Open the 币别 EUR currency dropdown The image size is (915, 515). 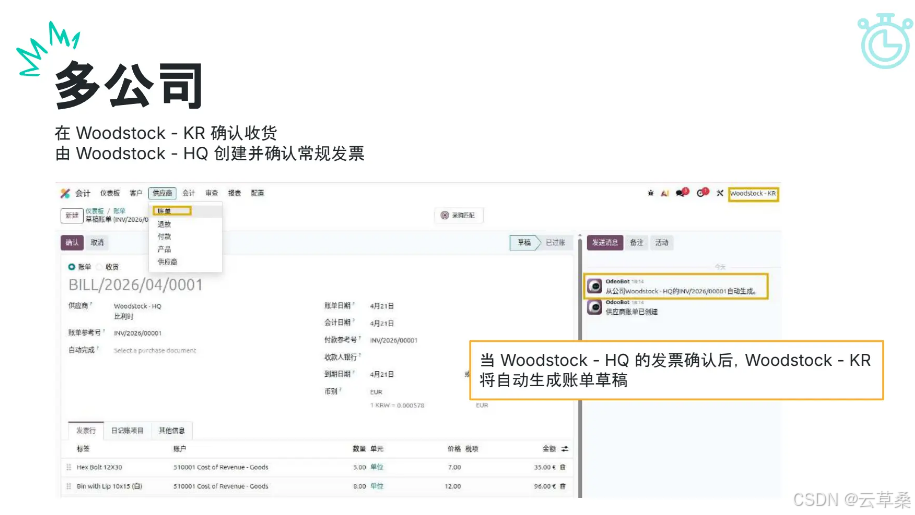(376, 392)
